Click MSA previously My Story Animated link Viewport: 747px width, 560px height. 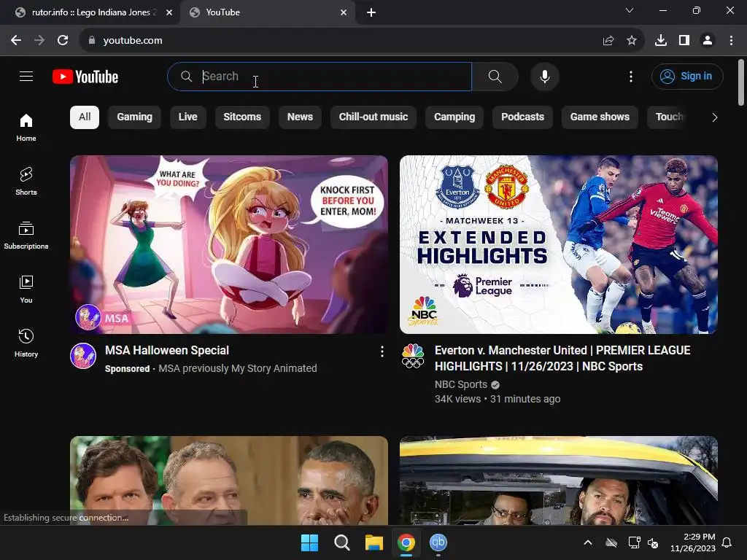237,368
